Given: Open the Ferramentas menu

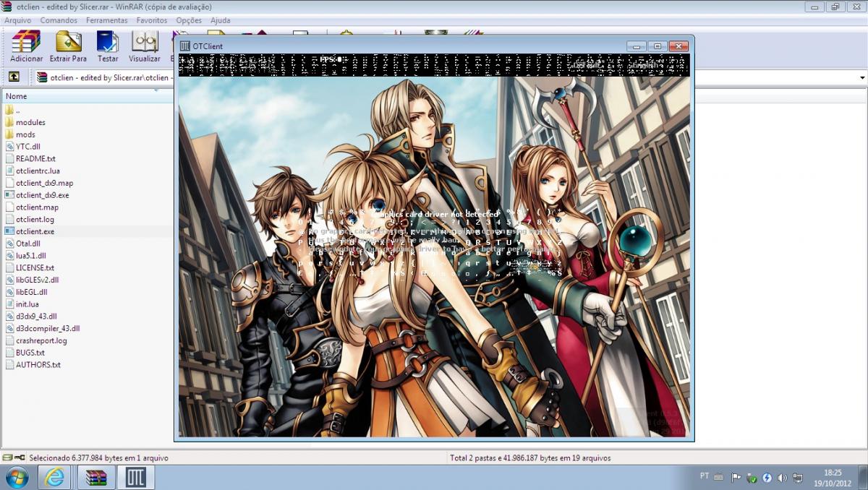Looking at the screenshot, I should click(x=106, y=20).
